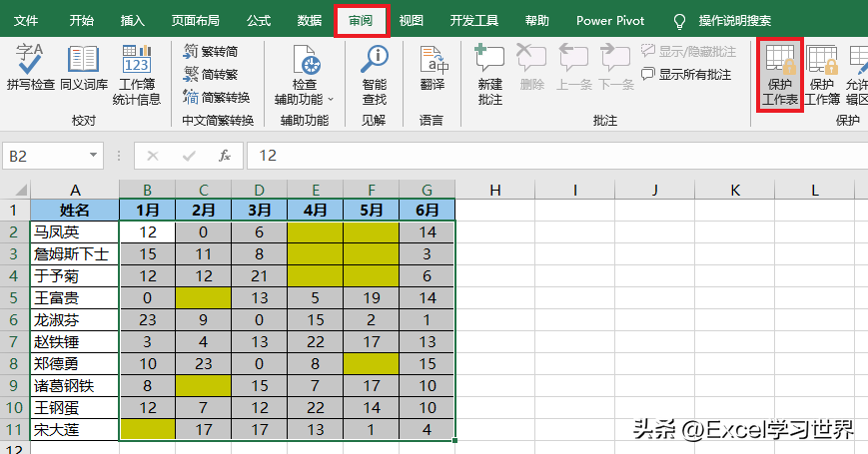
Task: Convert text with 简转繁
Action: point(211,74)
